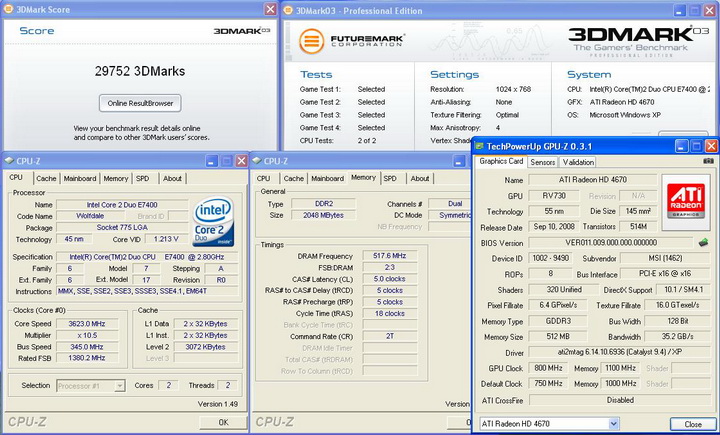
Task: Click the Code Name value Wolfdale
Action: tap(90, 216)
